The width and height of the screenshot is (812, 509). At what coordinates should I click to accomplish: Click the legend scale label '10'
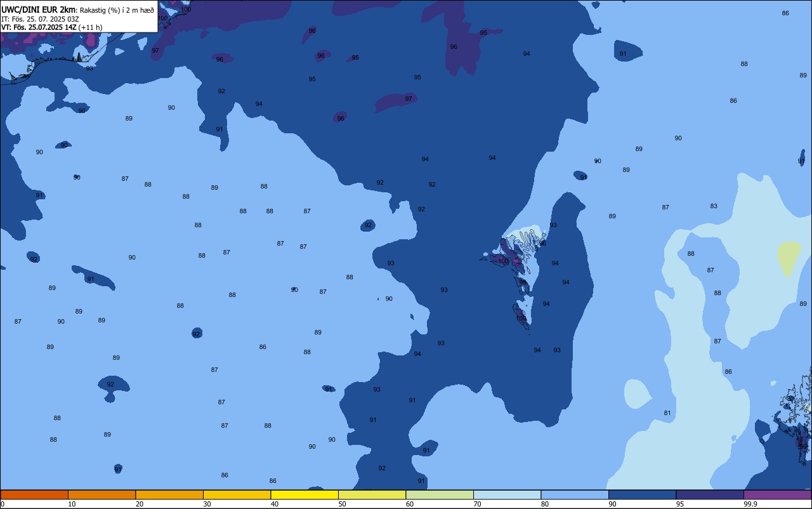click(x=72, y=504)
